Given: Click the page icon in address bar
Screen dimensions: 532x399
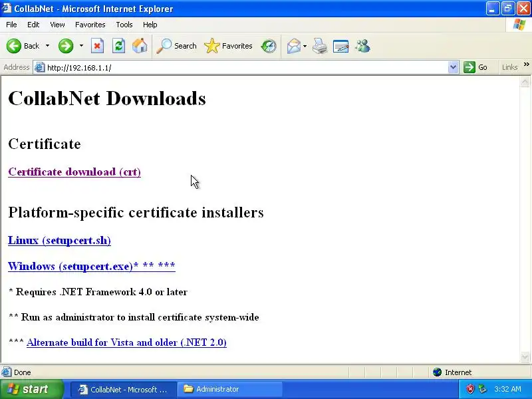Looking at the screenshot, I should pyautogui.click(x=40, y=68).
